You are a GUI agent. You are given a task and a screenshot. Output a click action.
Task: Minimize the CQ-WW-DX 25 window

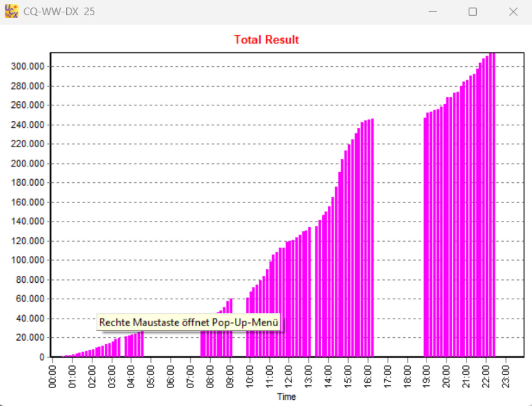tap(432, 12)
